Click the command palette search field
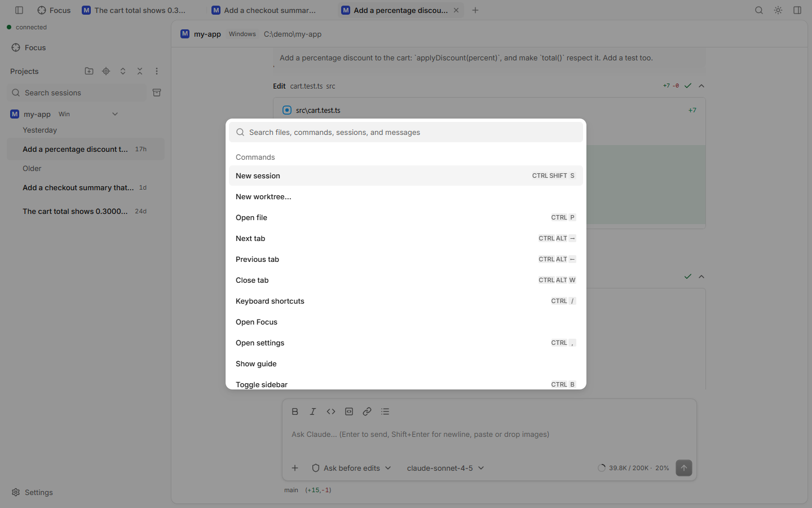Image resolution: width=812 pixels, height=508 pixels. (x=406, y=132)
